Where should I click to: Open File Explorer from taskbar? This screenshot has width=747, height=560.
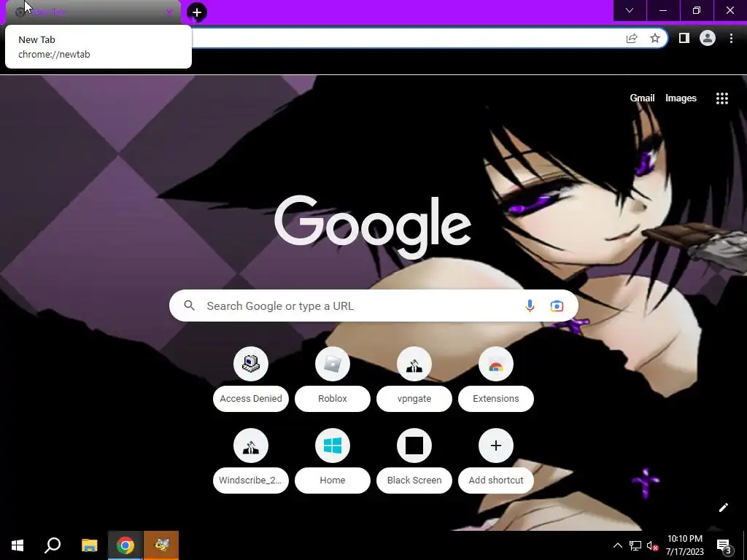tap(89, 545)
